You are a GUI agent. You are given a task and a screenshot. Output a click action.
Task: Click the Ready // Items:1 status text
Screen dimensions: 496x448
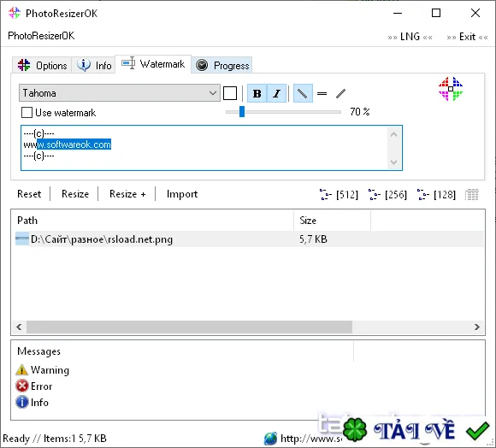tap(55, 439)
